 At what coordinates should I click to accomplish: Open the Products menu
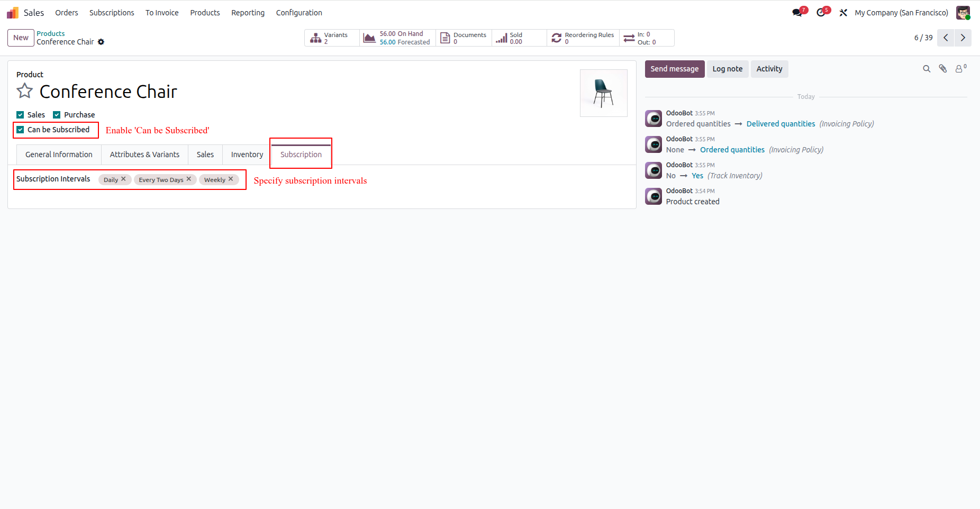205,13
